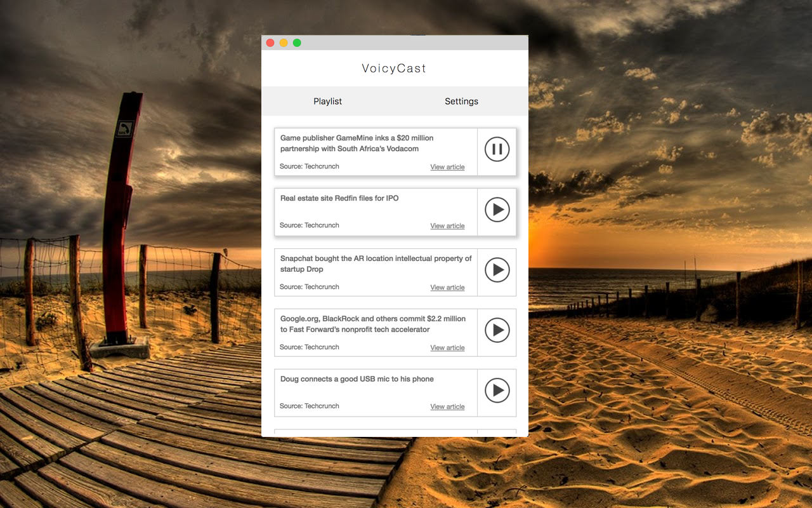Screen dimensions: 812x508
Task: Select the Google.org BlackRock commit $2.2 million headline
Action: (x=373, y=324)
